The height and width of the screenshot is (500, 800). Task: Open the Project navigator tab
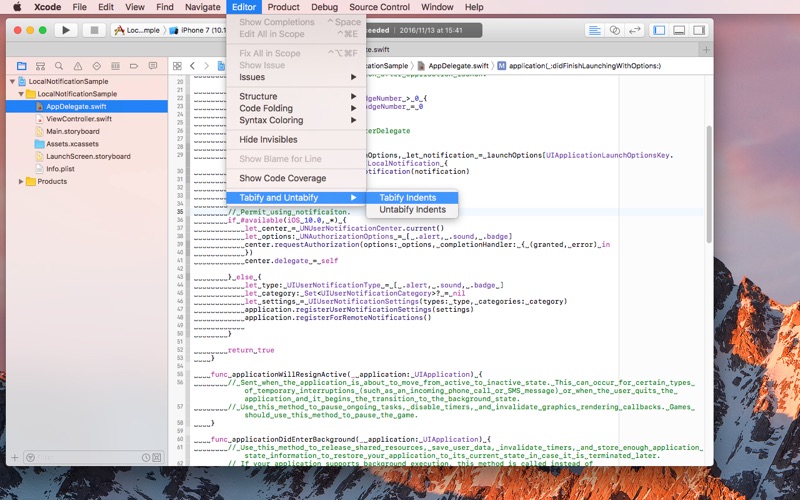(x=21, y=66)
